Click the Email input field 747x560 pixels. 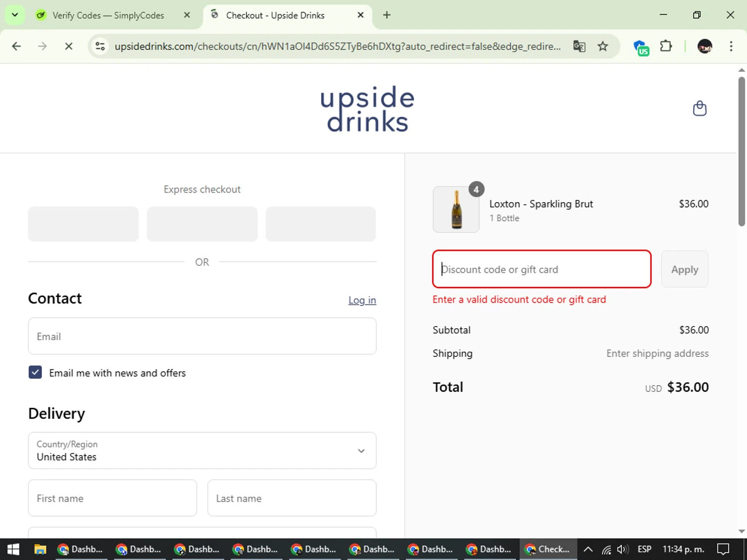click(202, 336)
